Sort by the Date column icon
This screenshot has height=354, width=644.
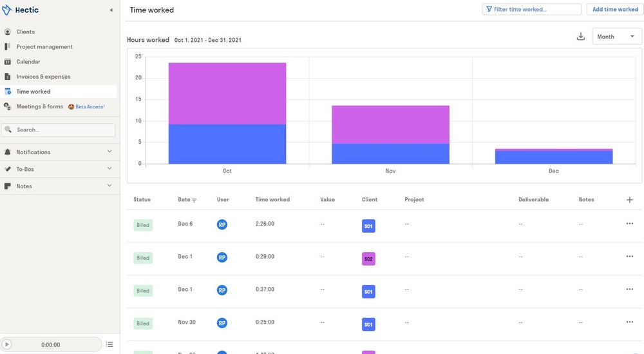click(194, 201)
